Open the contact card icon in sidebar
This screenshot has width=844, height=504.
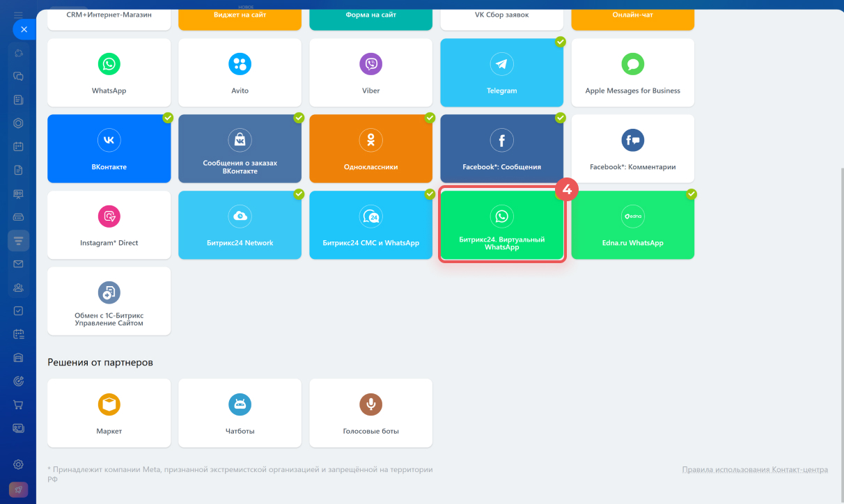pyautogui.click(x=19, y=427)
